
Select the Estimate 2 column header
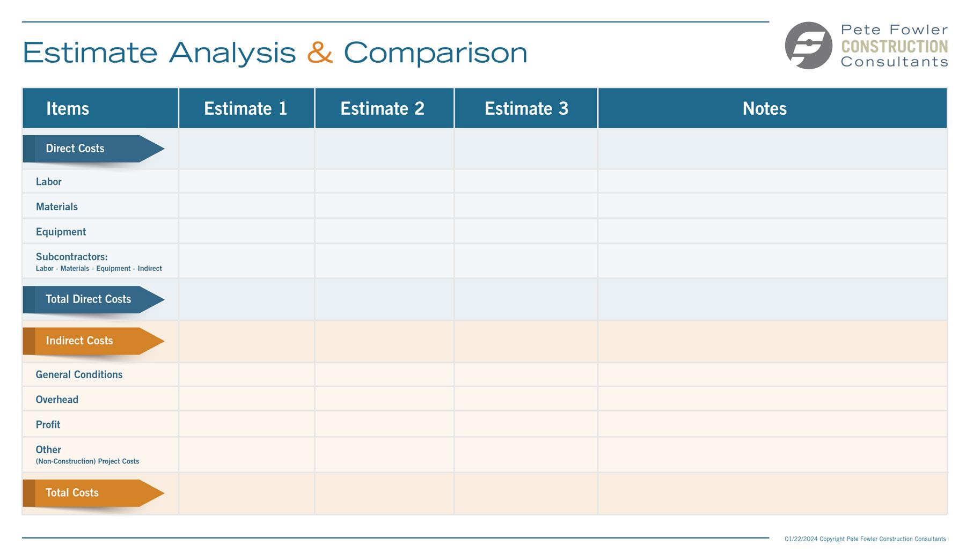(x=383, y=108)
